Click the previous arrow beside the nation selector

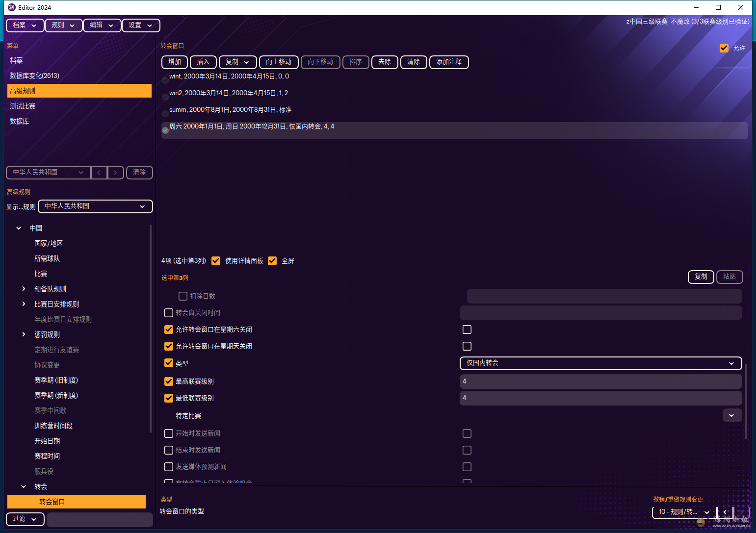[x=99, y=173]
